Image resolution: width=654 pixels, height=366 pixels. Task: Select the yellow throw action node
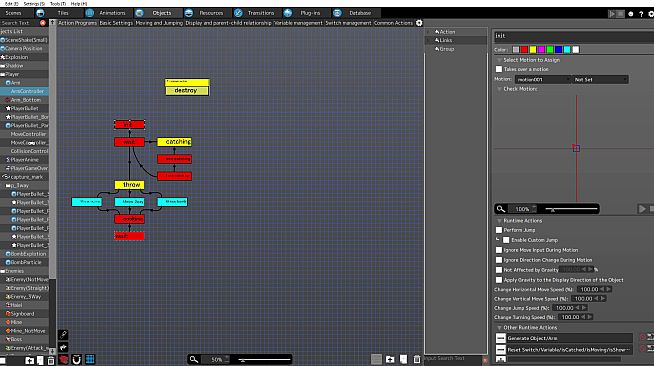pos(130,185)
